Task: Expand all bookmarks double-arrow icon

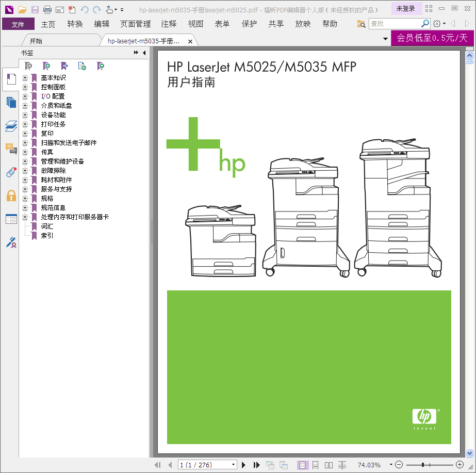Action: pos(136,53)
